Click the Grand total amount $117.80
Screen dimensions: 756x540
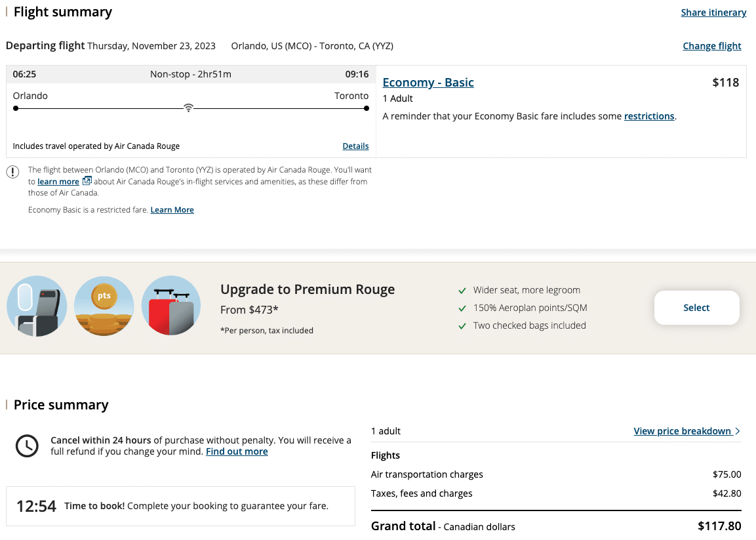click(719, 526)
